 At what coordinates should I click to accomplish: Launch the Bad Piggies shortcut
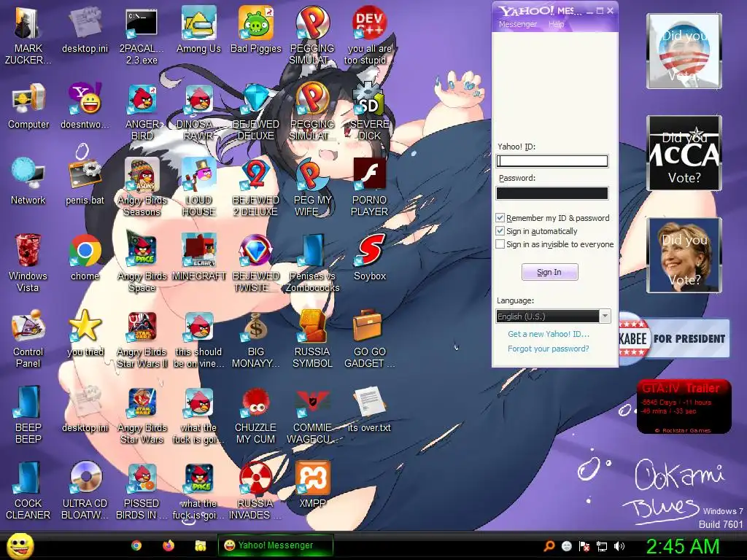256,29
